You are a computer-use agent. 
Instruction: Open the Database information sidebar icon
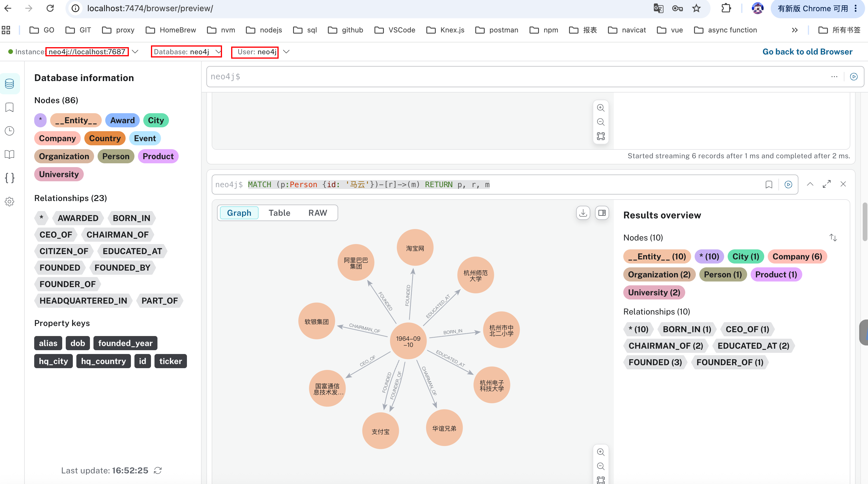(9, 83)
